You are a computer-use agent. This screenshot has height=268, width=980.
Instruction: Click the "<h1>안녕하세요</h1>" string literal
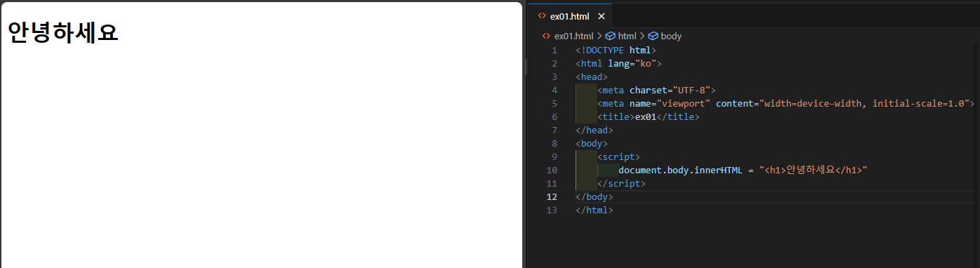pyautogui.click(x=814, y=170)
